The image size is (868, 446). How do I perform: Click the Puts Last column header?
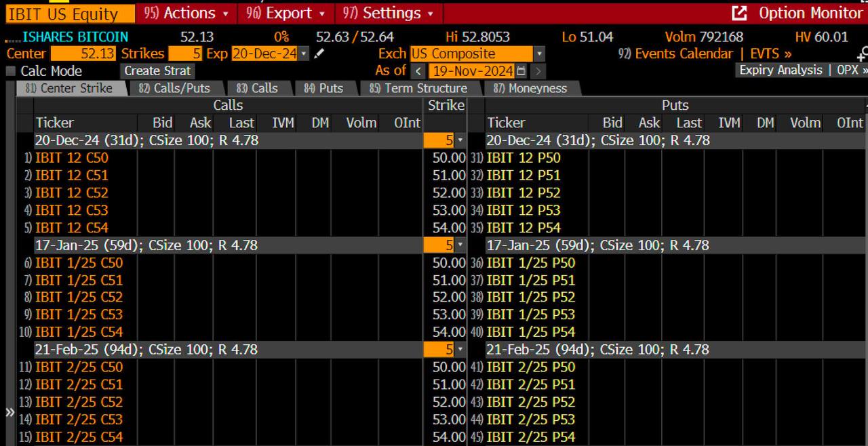(689, 123)
